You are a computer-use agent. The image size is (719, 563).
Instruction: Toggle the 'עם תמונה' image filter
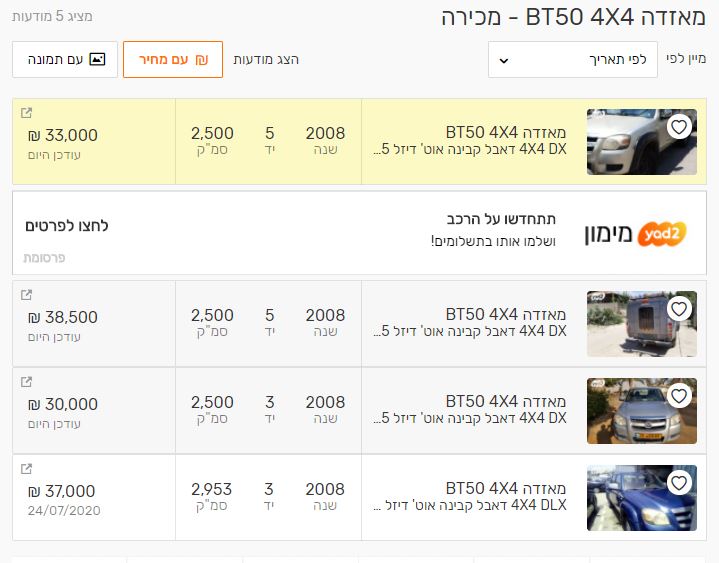tap(65, 59)
